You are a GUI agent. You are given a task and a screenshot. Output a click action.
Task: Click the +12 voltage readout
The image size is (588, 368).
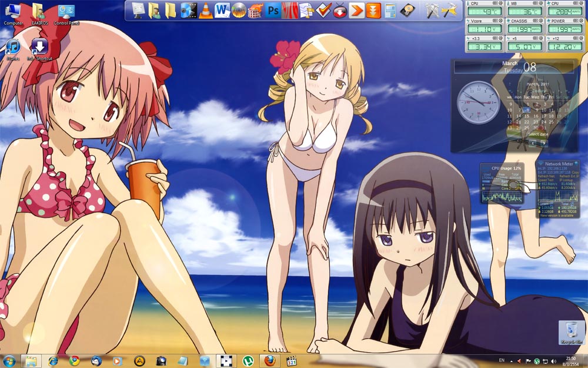tap(564, 47)
